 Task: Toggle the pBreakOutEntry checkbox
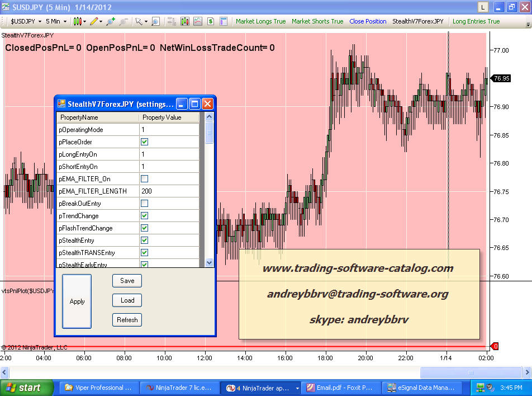click(x=144, y=204)
